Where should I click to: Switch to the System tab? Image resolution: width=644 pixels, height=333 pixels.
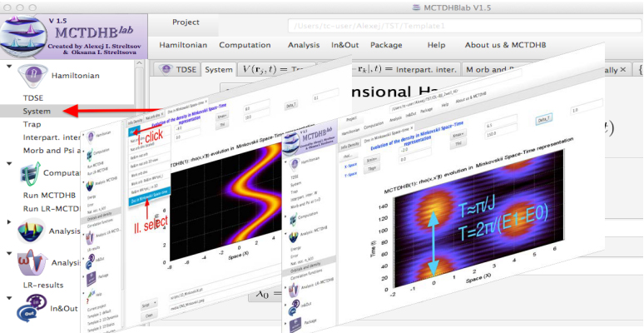219,69
